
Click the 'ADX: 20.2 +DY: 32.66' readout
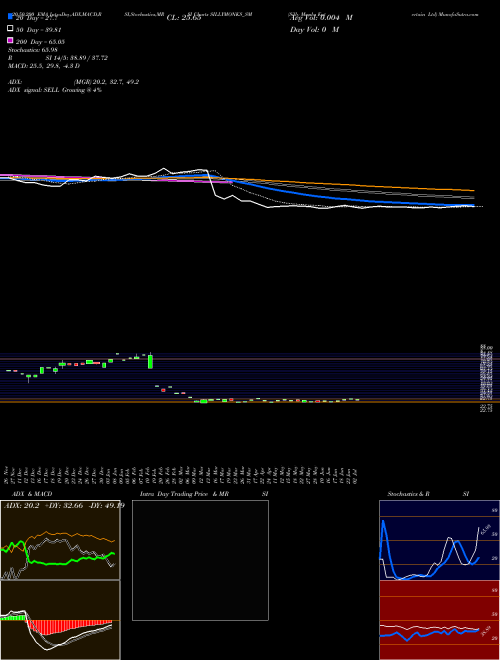pos(64,505)
